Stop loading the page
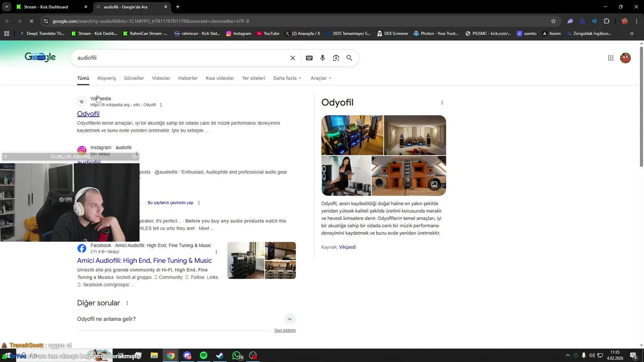The width and height of the screenshot is (644, 362). click(31, 21)
